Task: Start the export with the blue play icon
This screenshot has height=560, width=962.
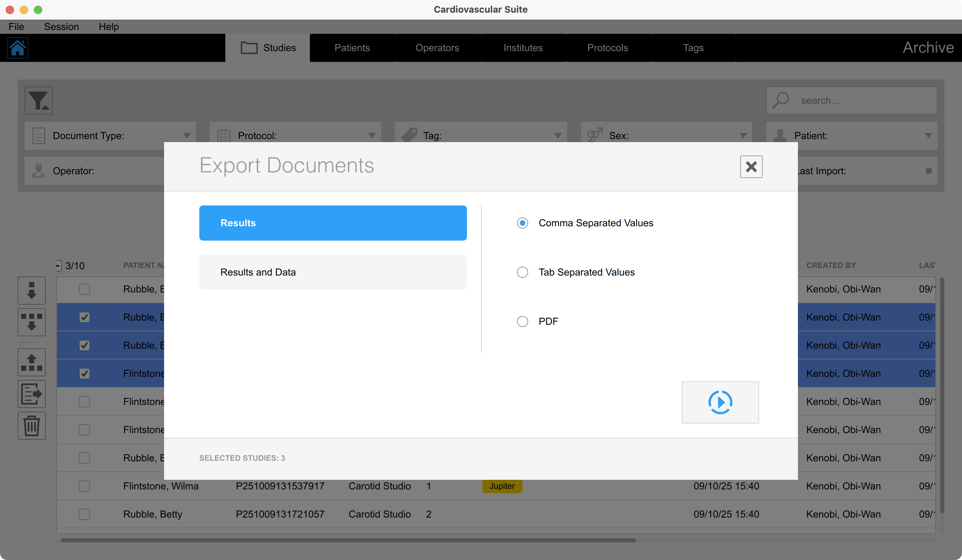Action: 720,402
